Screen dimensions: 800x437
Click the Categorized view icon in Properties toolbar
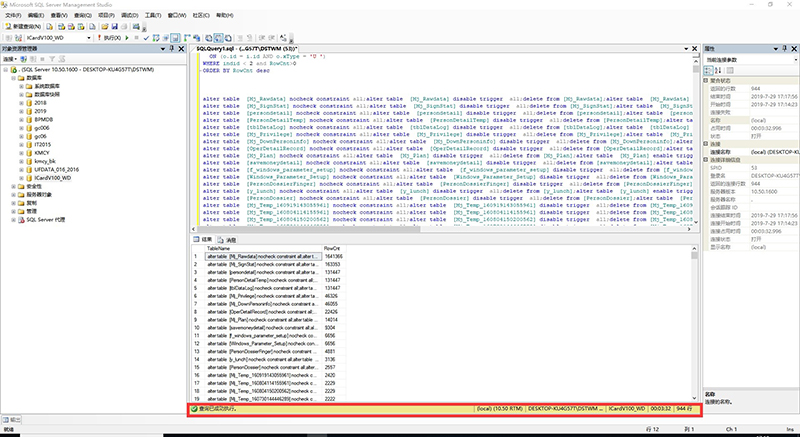[x=709, y=70]
